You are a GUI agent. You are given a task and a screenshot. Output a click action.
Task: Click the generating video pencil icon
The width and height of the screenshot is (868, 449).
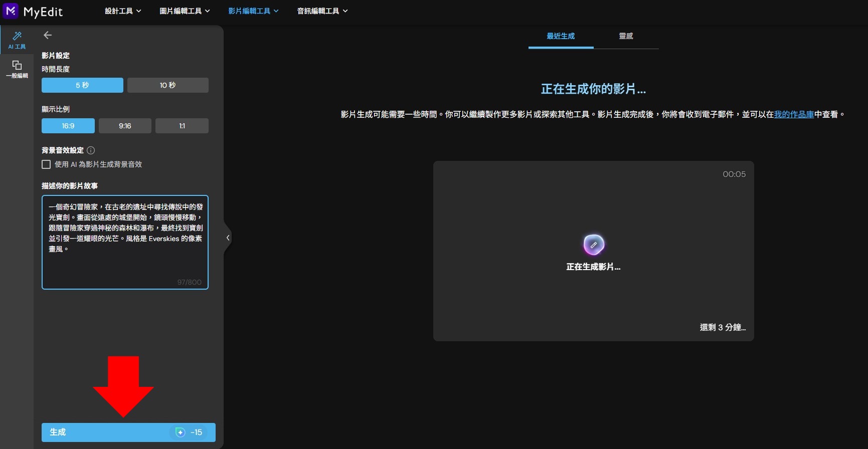593,245
